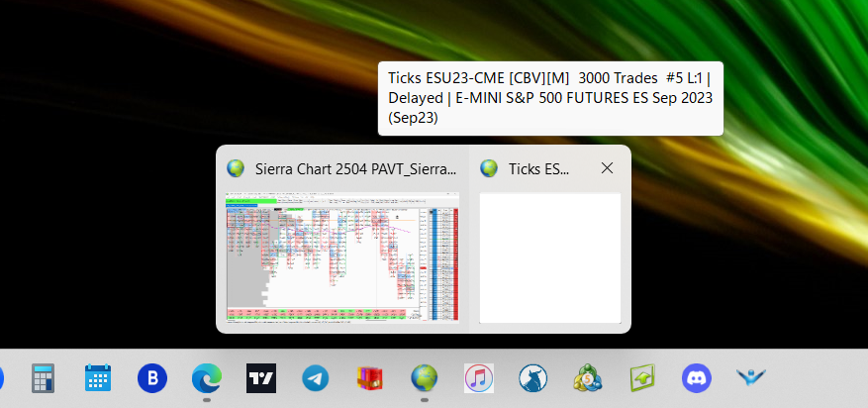The height and width of the screenshot is (408, 868).
Task: Launch the bull logo trading app
Action: click(x=533, y=378)
